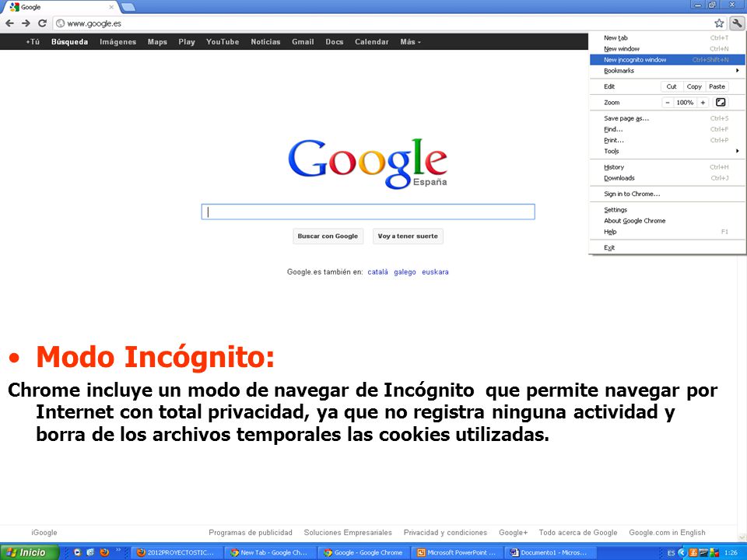The image size is (747, 560).
Task: Open the Windows Inicio start button
Action: [x=30, y=552]
